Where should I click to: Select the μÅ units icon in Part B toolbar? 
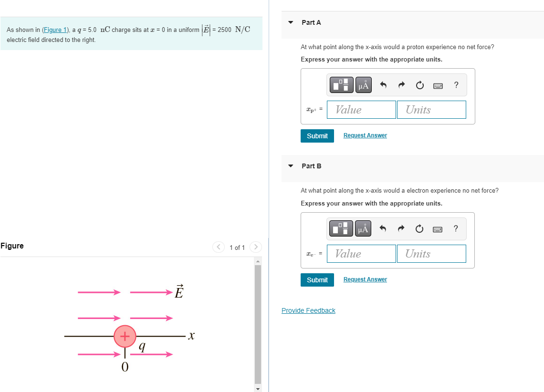363,228
